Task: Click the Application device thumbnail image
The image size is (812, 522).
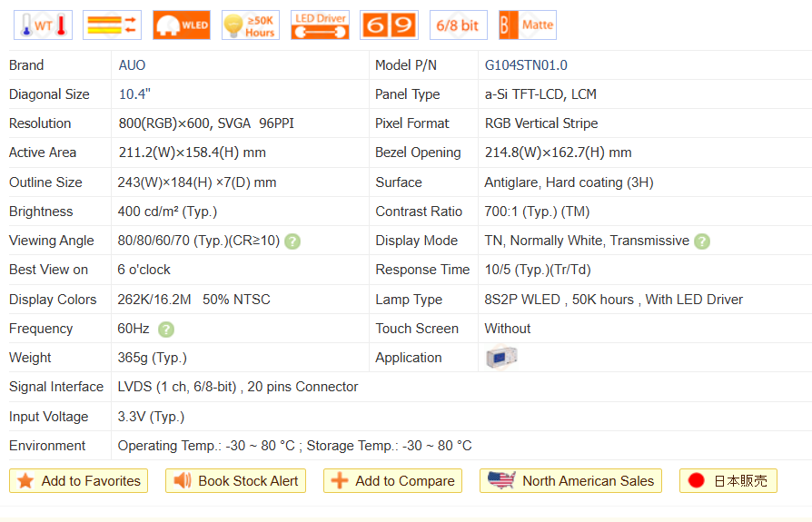Action: pos(501,358)
